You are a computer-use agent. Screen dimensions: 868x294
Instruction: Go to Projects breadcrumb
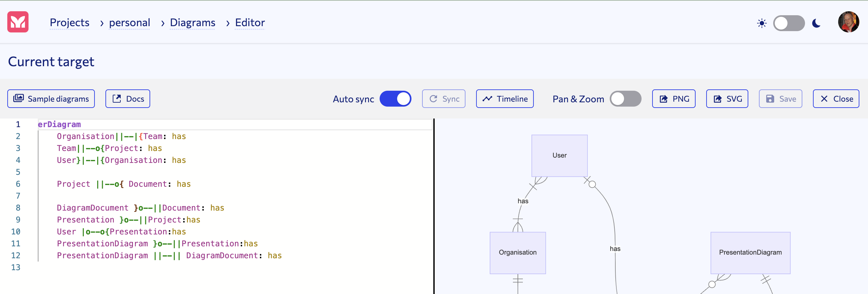coord(69,23)
